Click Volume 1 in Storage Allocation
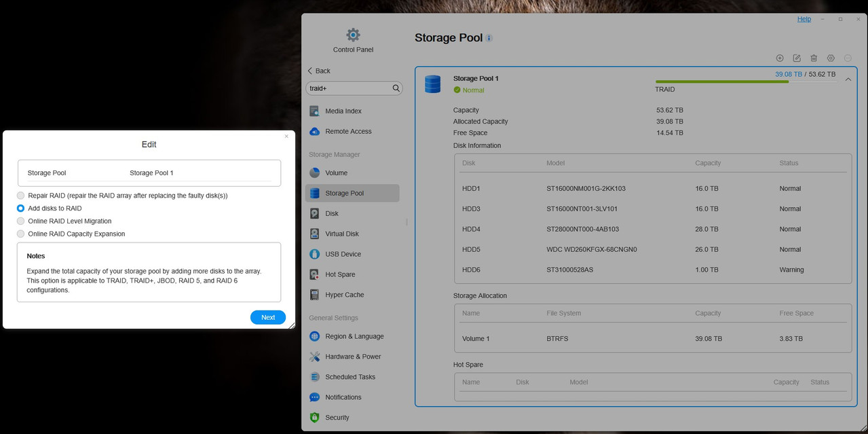The width and height of the screenshot is (868, 434). click(476, 338)
